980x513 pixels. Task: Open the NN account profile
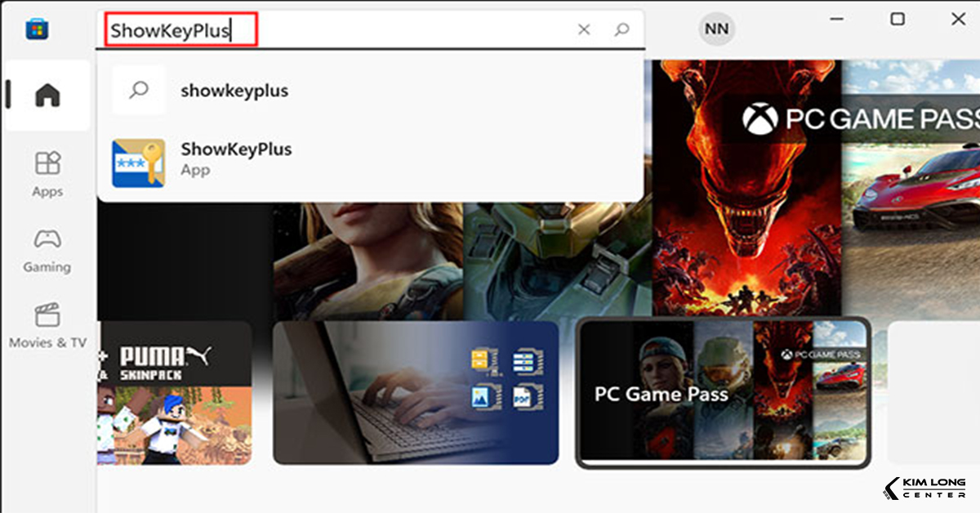click(716, 29)
